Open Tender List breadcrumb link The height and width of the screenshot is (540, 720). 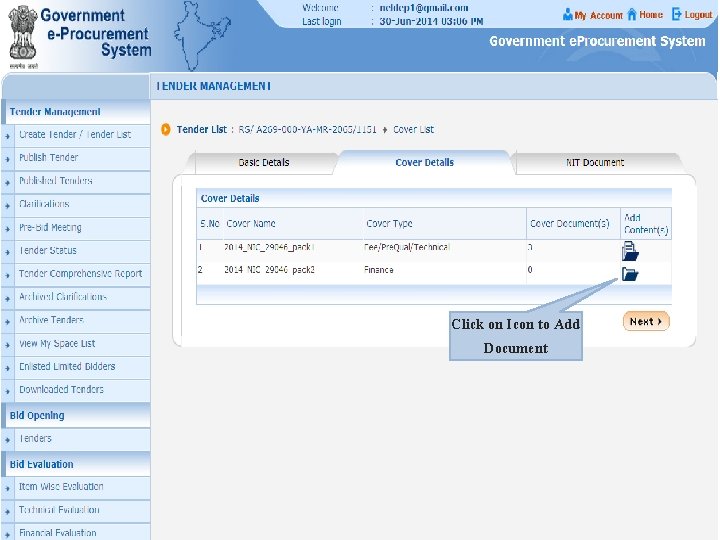(202, 129)
